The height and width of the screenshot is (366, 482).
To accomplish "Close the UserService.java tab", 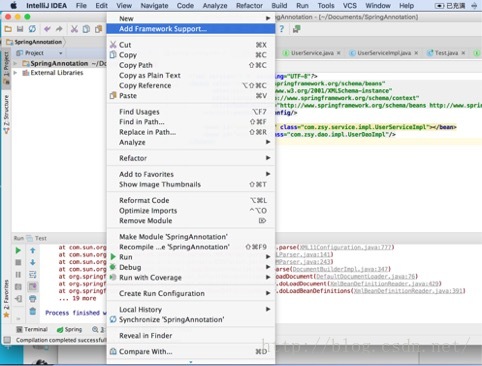I will tap(339, 53).
